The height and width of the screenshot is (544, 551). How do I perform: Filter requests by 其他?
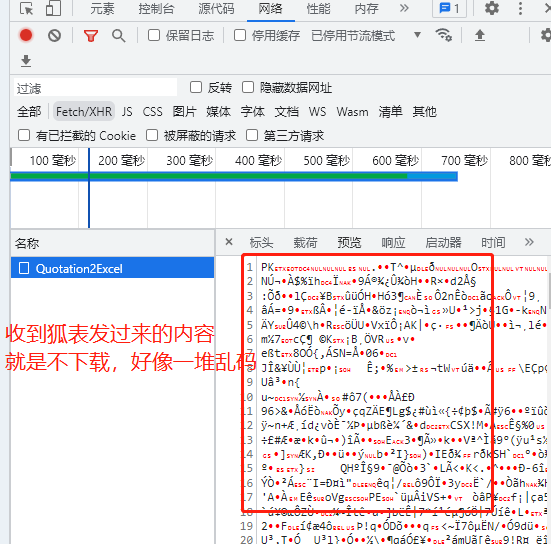424,112
